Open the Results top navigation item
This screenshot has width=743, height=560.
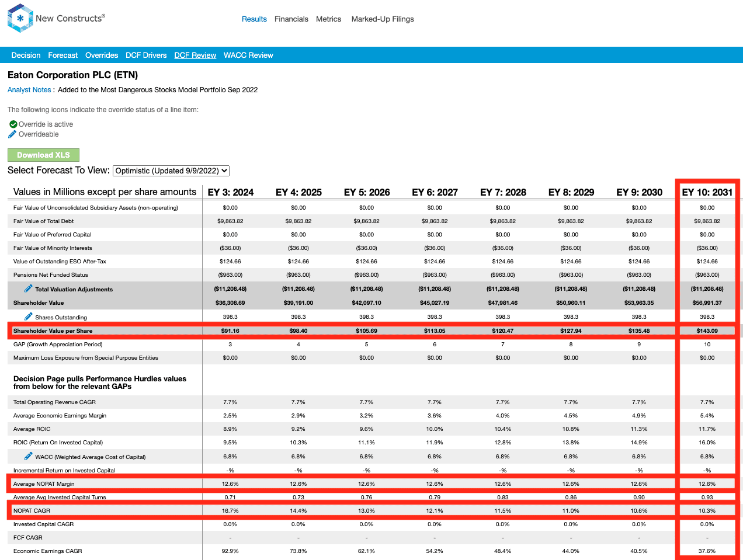pos(254,19)
